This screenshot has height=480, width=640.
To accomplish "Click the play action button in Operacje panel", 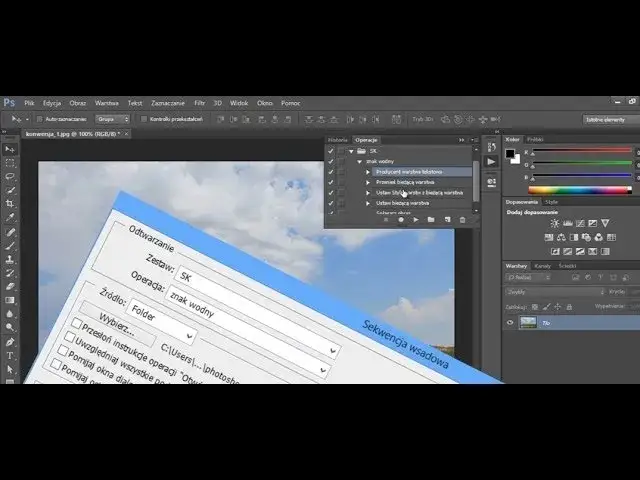I will click(x=415, y=219).
